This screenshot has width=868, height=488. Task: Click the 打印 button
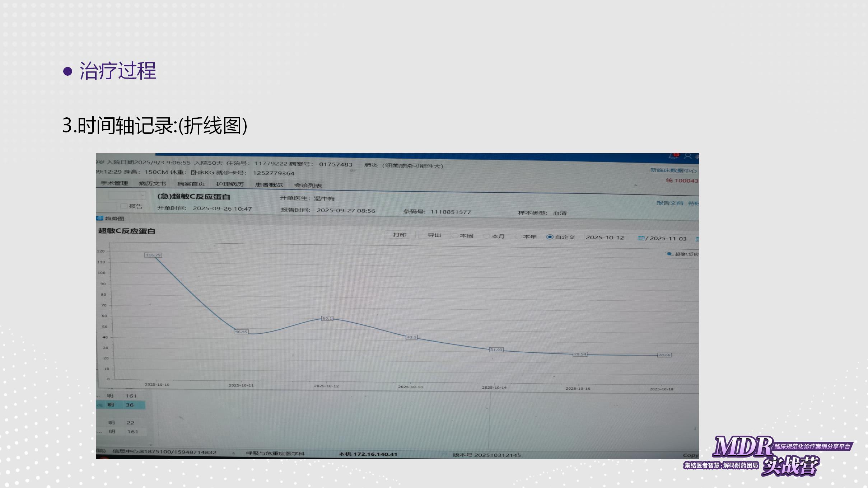click(400, 235)
